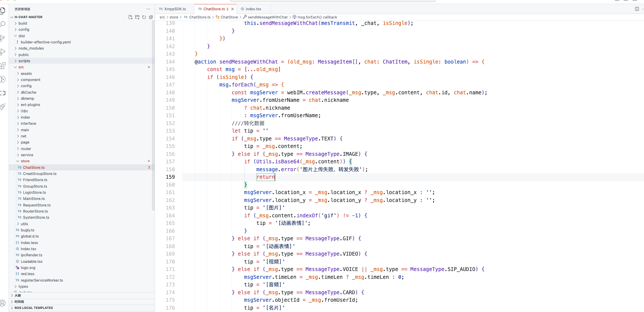Screen dimensions: 644x312
Task: Open the Remote Explorer bracket icon
Action: [x=3, y=93]
